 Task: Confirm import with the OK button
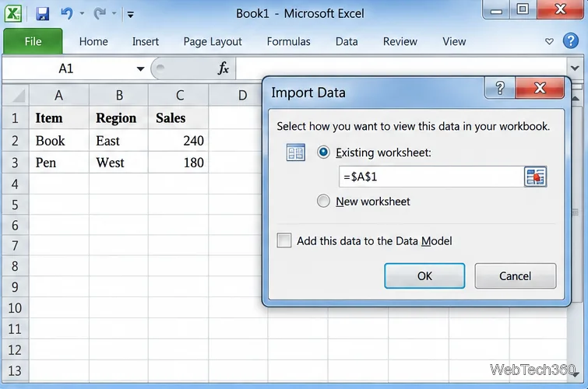[x=424, y=276]
